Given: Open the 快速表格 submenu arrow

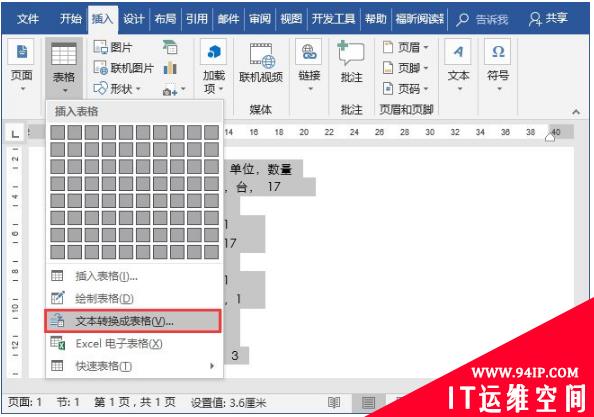Looking at the screenshot, I should coord(212,366).
